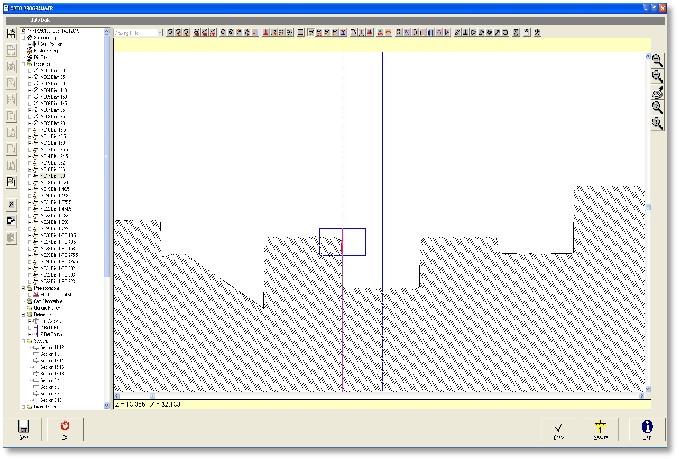The image size is (679, 459).
Task: Expand the last folder node in the tree
Action: pos(25,406)
